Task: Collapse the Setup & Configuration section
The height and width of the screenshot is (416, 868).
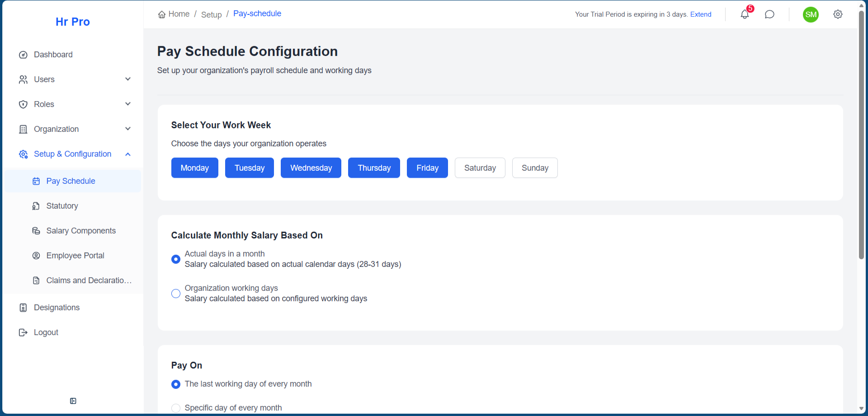Action: click(128, 154)
